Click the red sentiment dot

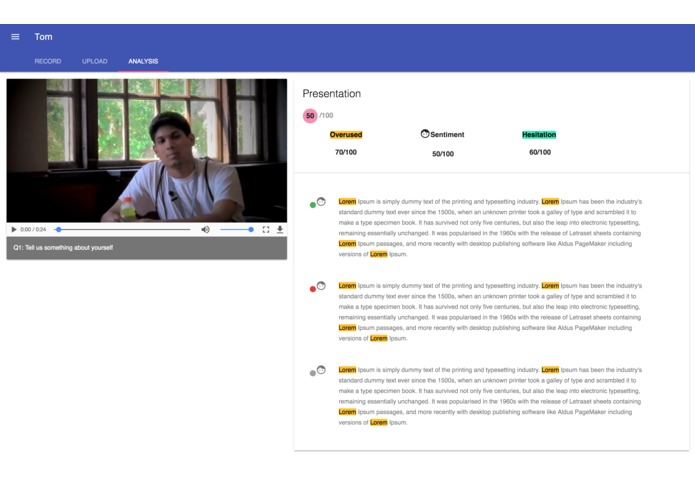(x=312, y=289)
